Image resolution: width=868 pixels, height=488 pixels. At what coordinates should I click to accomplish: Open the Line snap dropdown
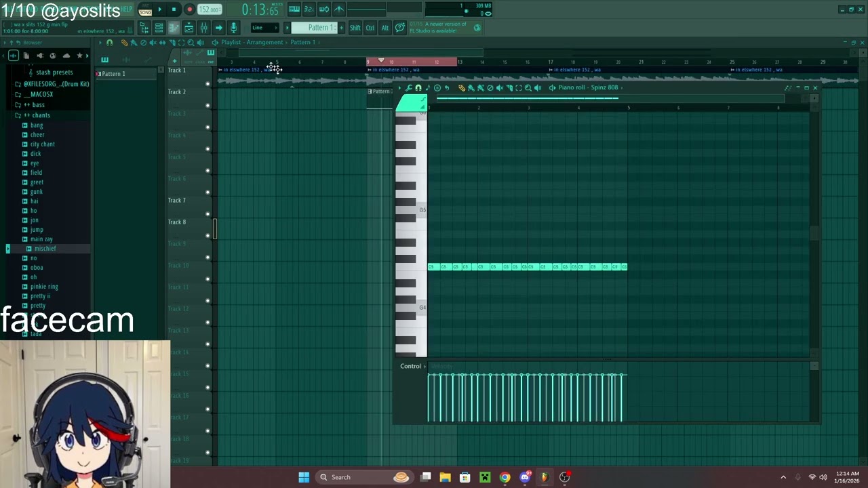point(265,28)
